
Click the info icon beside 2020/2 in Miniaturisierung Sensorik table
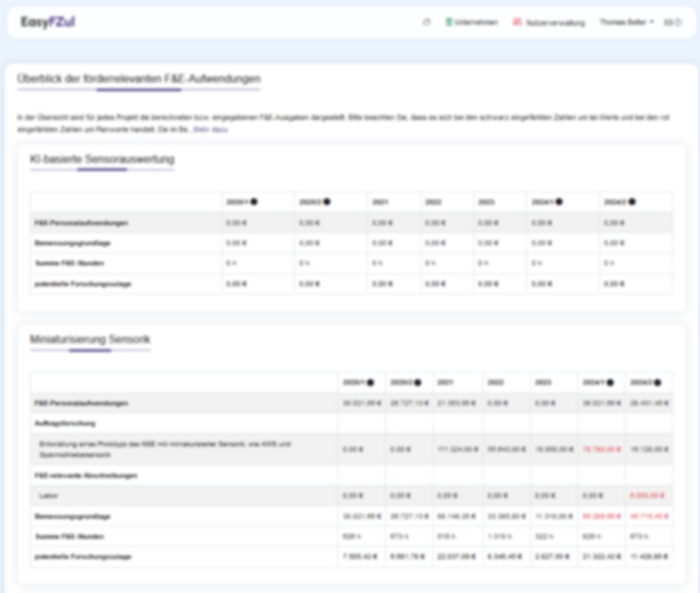[418, 383]
